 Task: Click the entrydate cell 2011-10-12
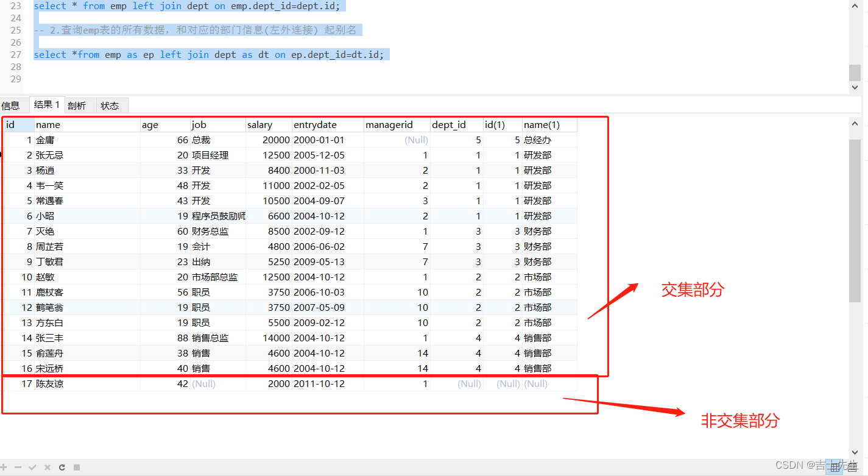click(x=328, y=384)
